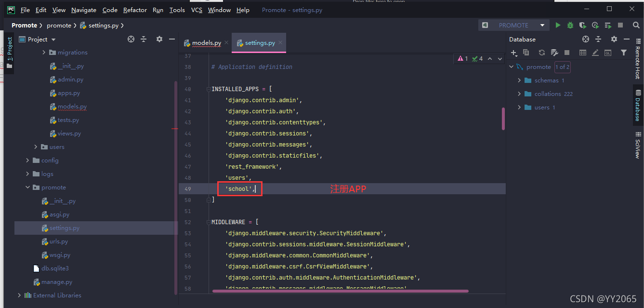
Task: Expand users 1 in Database panel
Action: click(x=519, y=107)
